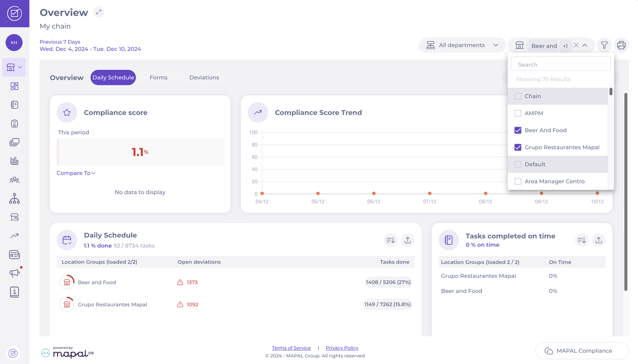The height and width of the screenshot is (364, 638).
Task: Export the Daily Schedule card
Action: 408,240
